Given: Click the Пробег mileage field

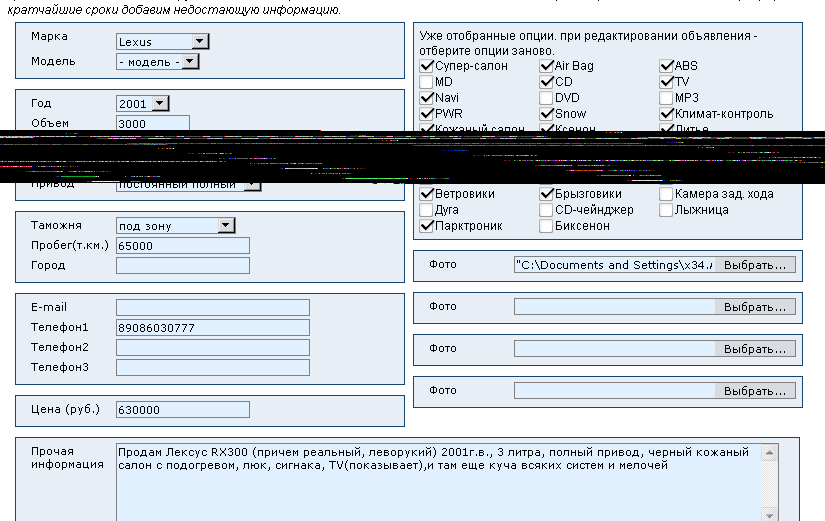Looking at the screenshot, I should [x=182, y=246].
